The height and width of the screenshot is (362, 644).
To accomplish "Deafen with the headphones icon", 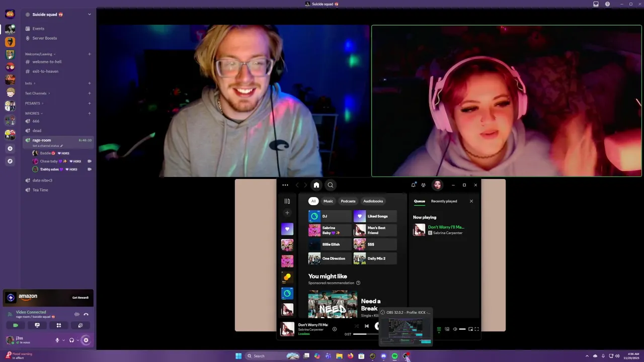I will click(71, 340).
